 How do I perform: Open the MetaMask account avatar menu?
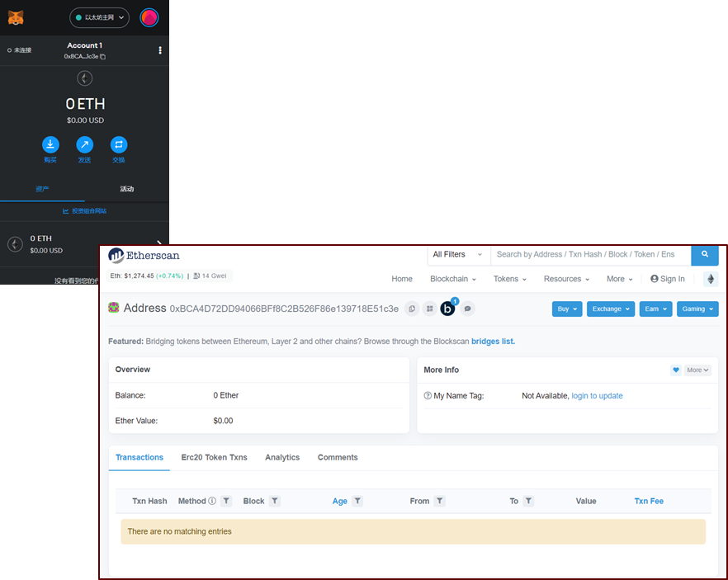tap(149, 17)
